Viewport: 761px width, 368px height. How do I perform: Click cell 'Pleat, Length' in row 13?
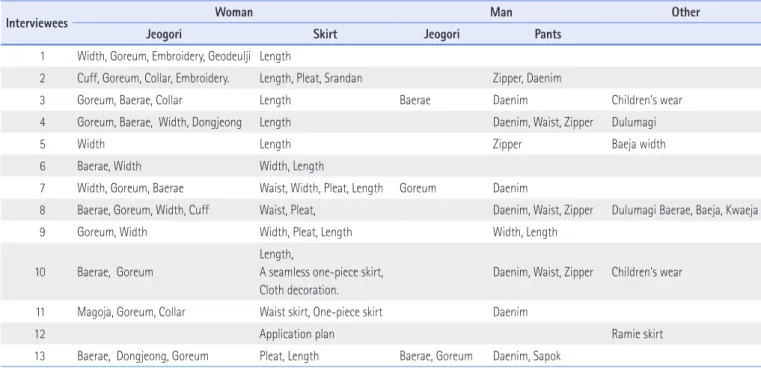[x=289, y=356]
